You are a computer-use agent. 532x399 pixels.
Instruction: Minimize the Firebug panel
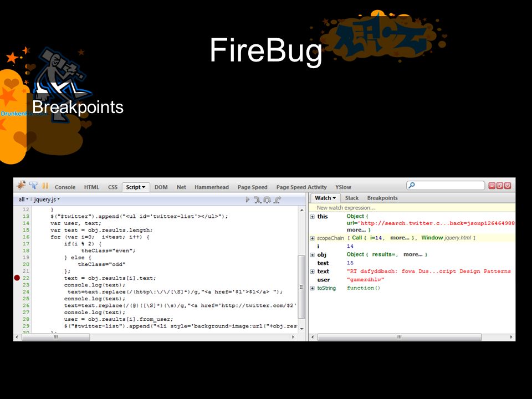click(492, 186)
